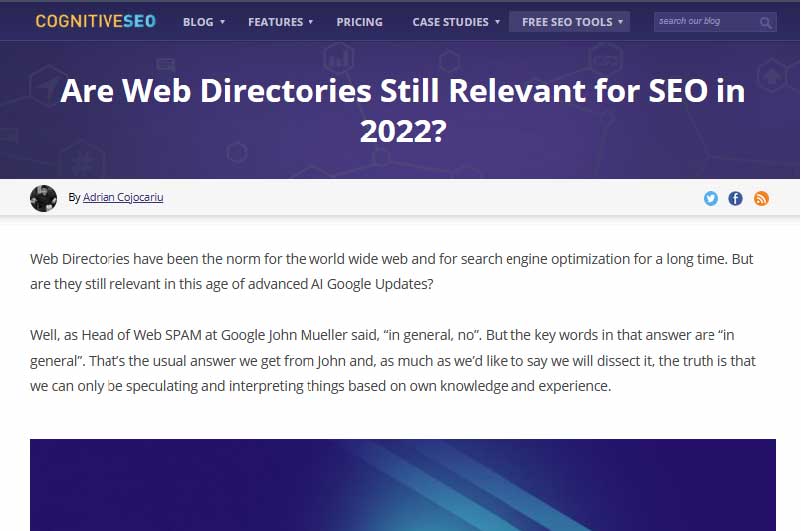Share the article on Twitter
This screenshot has width=801, height=531.
click(711, 198)
